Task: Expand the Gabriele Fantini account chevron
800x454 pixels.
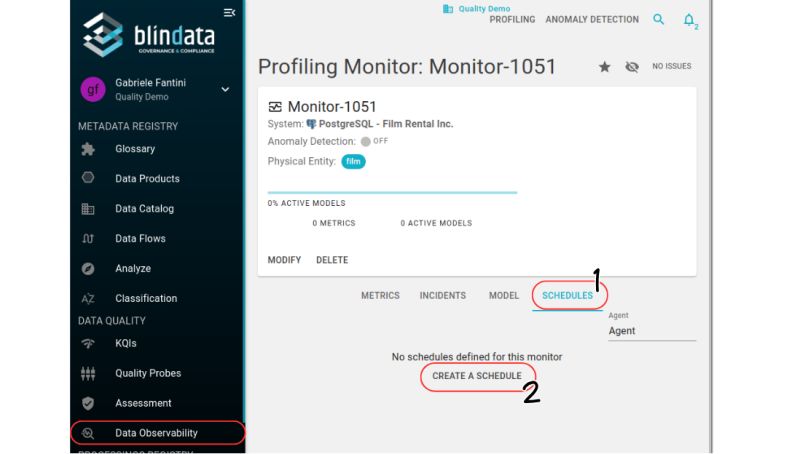Action: [x=225, y=89]
